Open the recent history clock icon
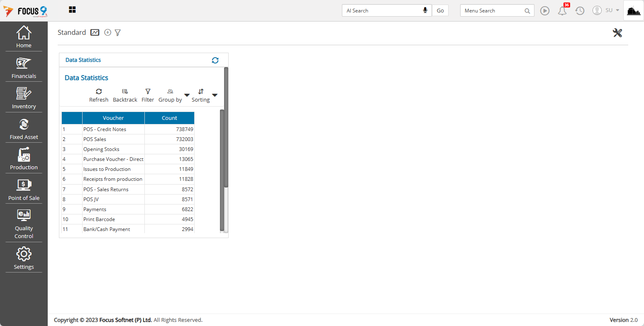The height and width of the screenshot is (326, 644). coord(580,11)
